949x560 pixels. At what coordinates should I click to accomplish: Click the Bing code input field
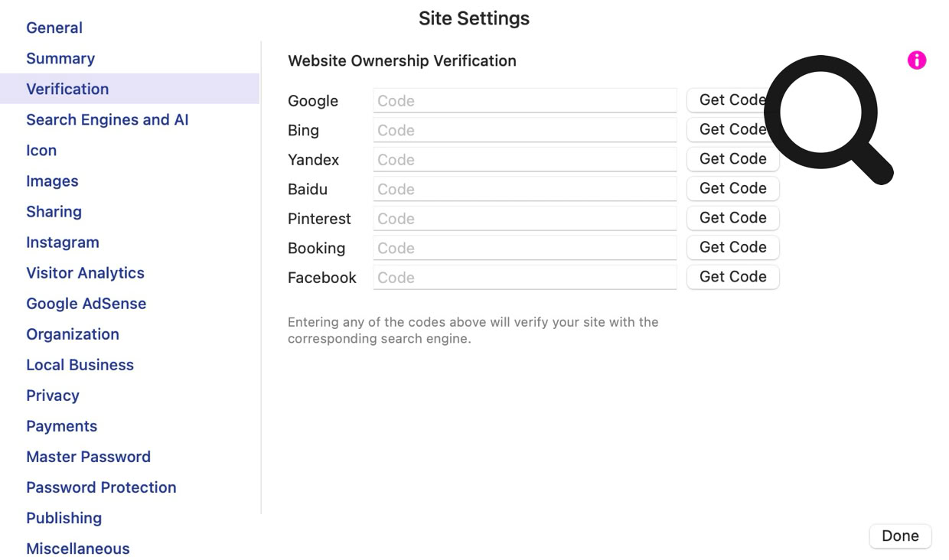pyautogui.click(x=524, y=130)
